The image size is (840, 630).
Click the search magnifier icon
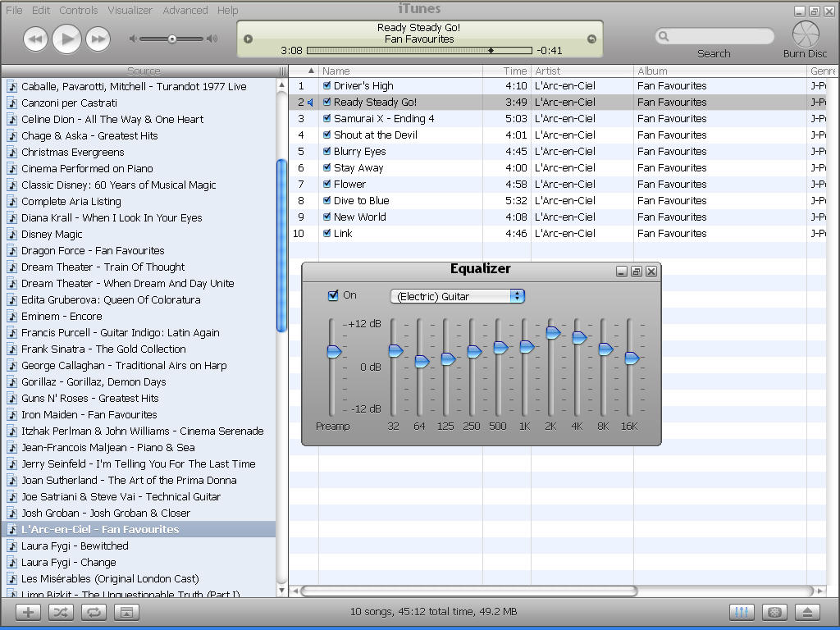[x=664, y=36]
